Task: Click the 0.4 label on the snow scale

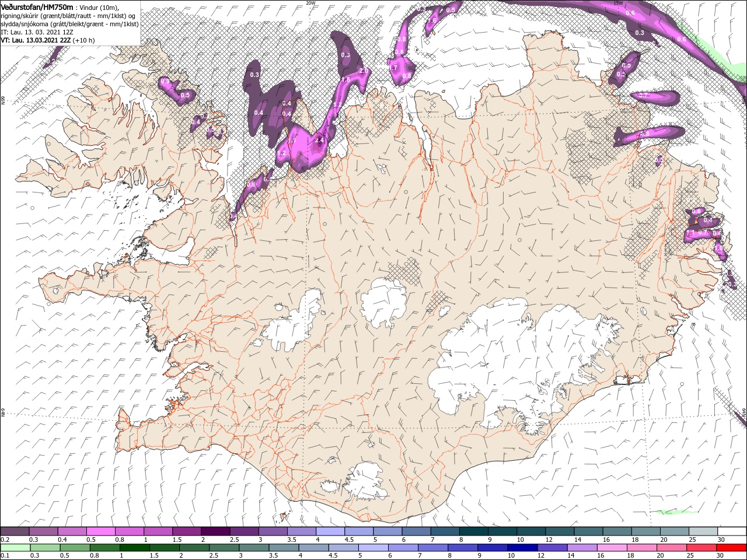Action: [x=62, y=540]
